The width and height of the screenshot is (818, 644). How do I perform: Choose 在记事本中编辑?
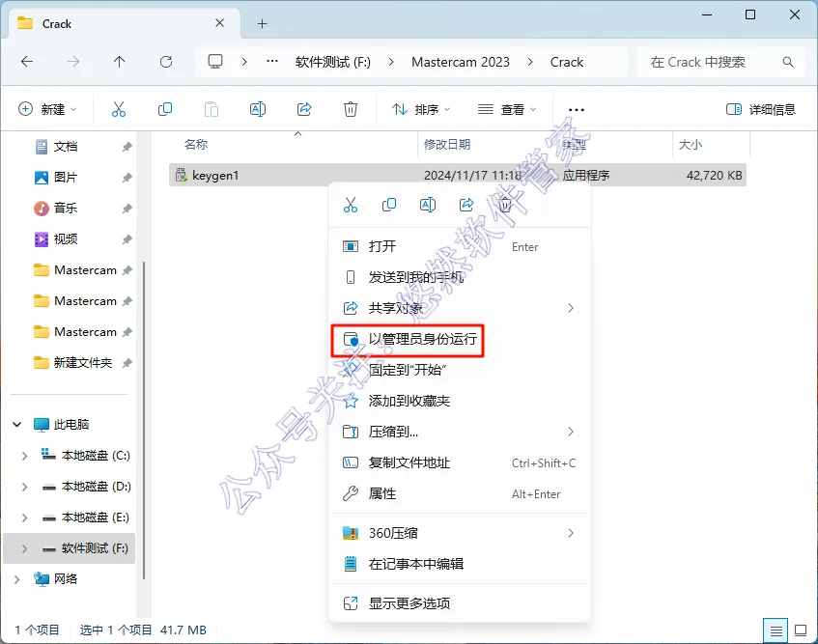pos(460,564)
